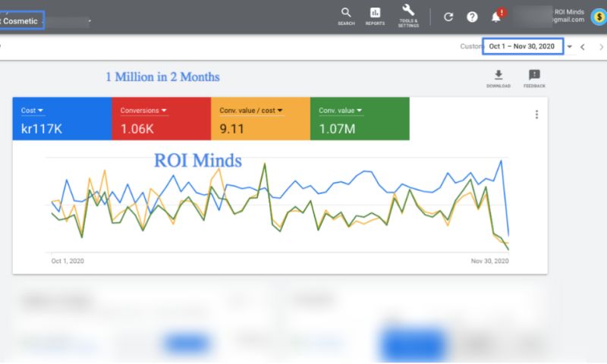The width and height of the screenshot is (607, 364).
Task: Go to the previous date period
Action: pos(583,47)
